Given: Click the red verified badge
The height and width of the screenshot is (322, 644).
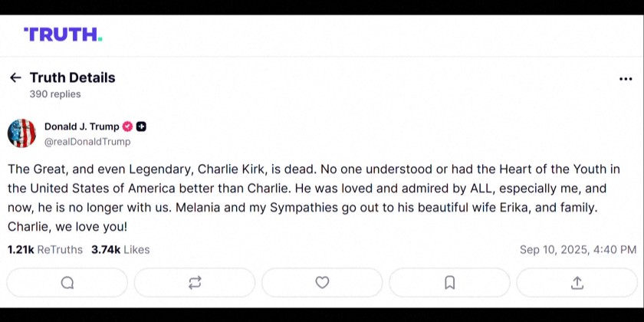Looking at the screenshot, I should click(x=128, y=127).
